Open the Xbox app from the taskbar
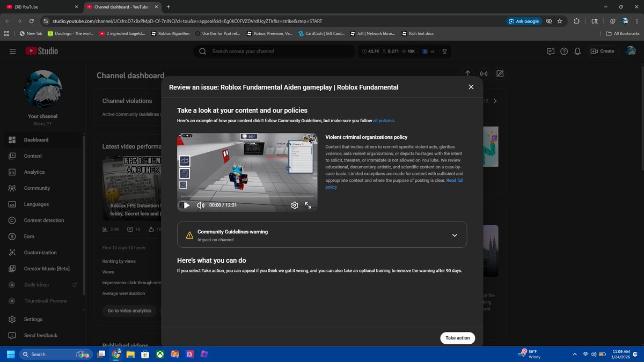Screen dimensions: 644x362 pos(159,354)
